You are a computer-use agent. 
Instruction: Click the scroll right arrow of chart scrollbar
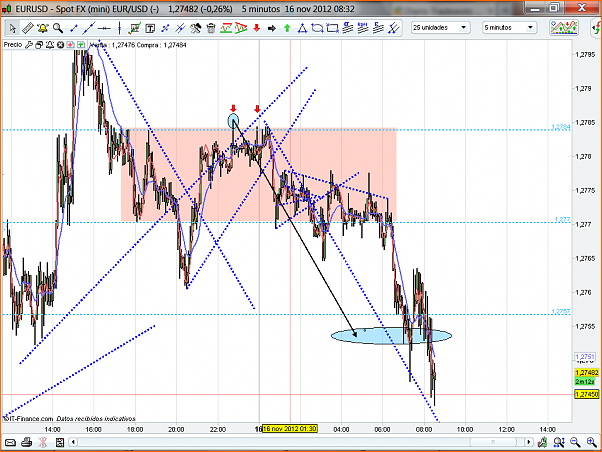coord(529,442)
